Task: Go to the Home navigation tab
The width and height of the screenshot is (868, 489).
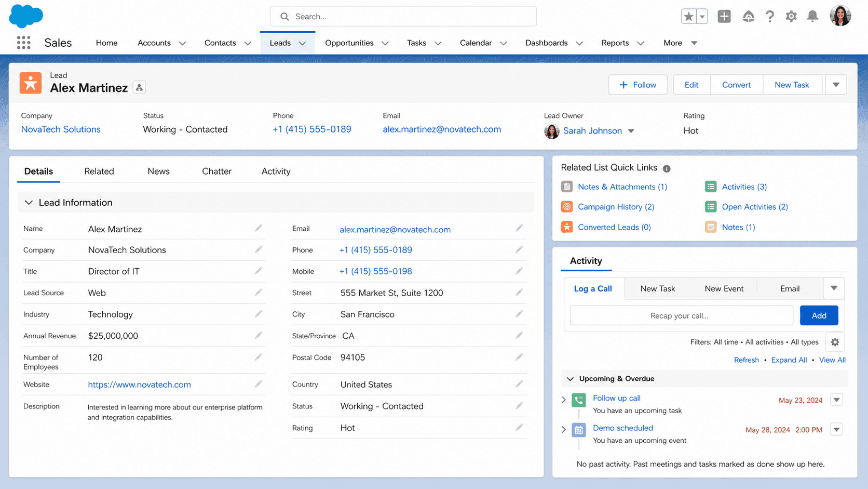Action: pyautogui.click(x=106, y=43)
